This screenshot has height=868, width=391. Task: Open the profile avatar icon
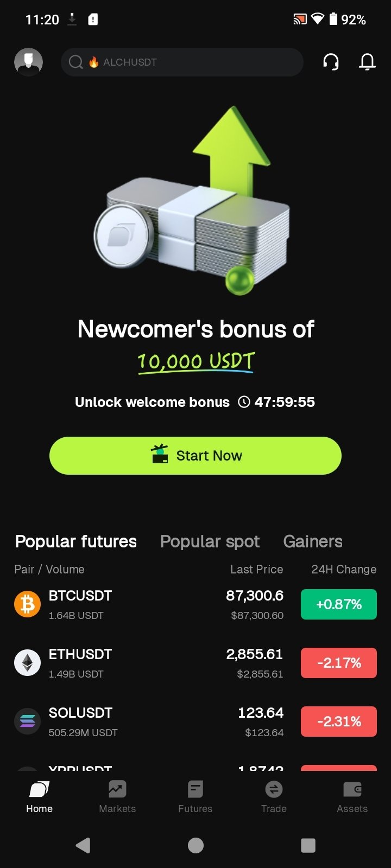point(28,62)
